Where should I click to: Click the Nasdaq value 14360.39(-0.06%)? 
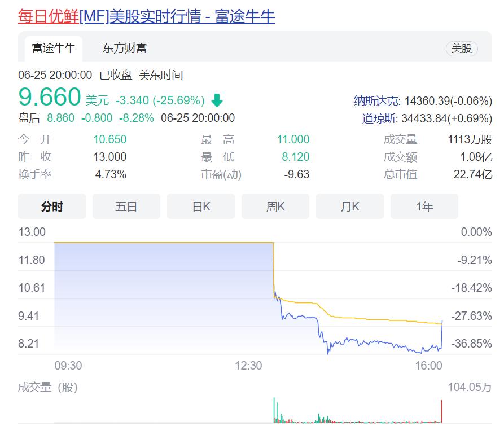448,101
